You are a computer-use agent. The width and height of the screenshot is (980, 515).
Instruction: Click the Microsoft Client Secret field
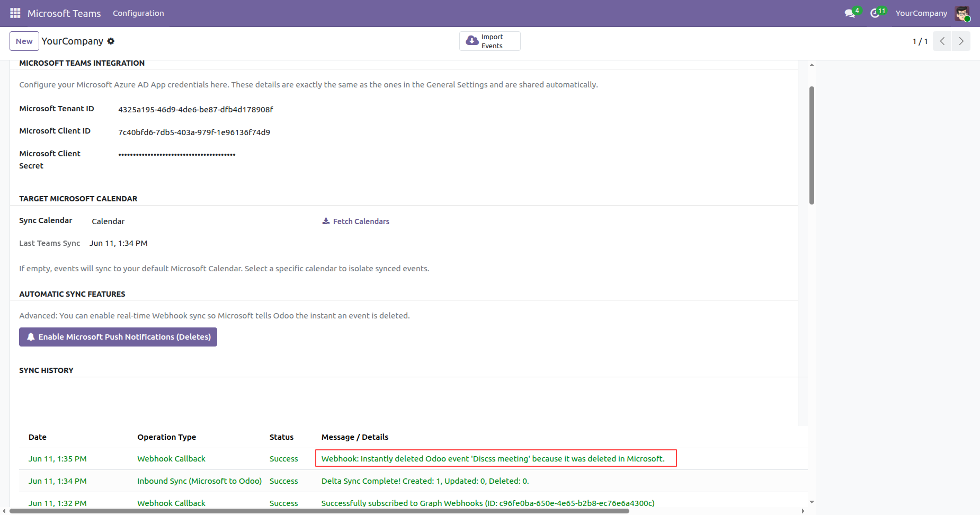point(177,155)
